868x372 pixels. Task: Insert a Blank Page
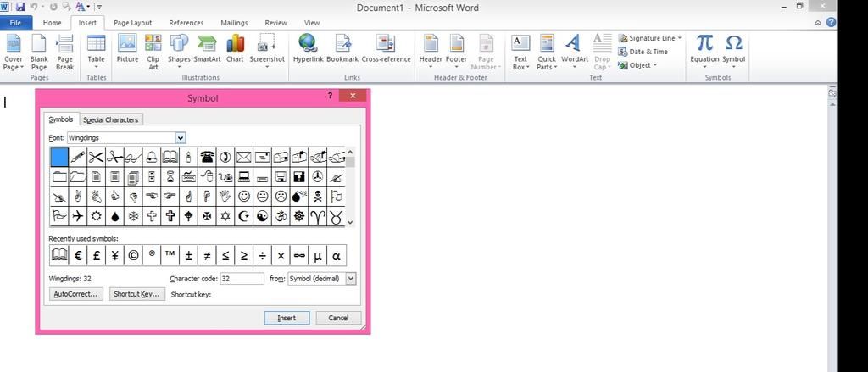coord(39,52)
